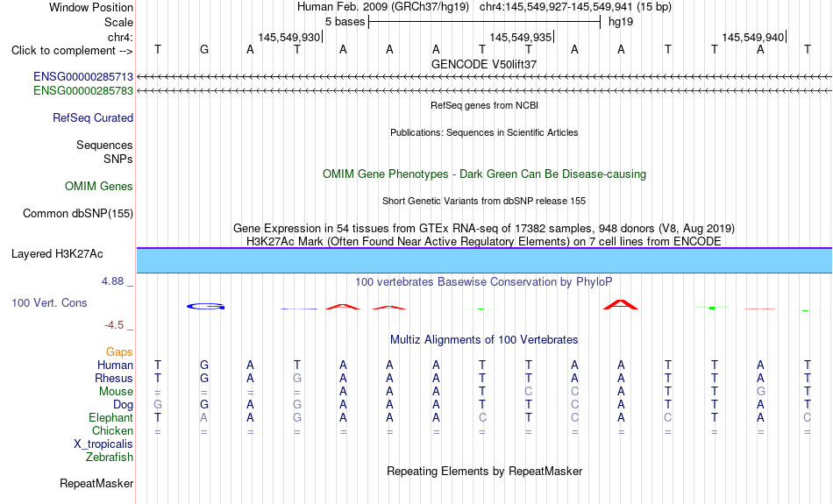
Task: Click the tallest red A in conservation track
Action: [621, 305]
